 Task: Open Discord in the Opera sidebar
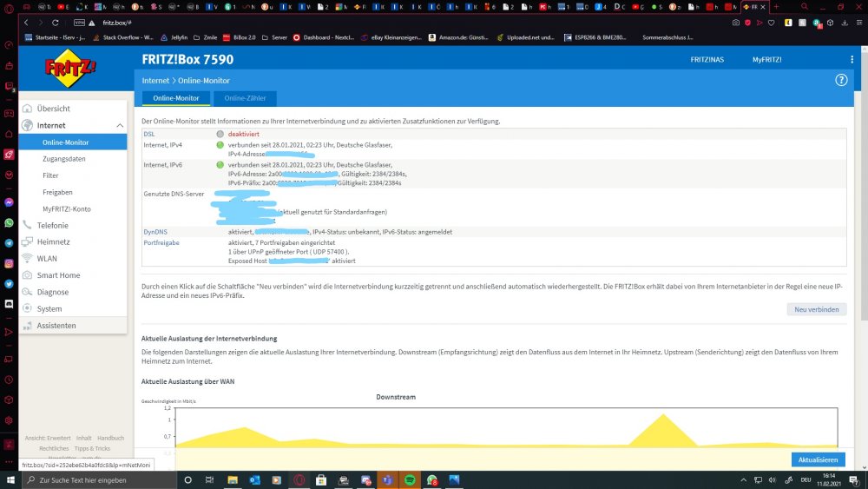click(9, 304)
